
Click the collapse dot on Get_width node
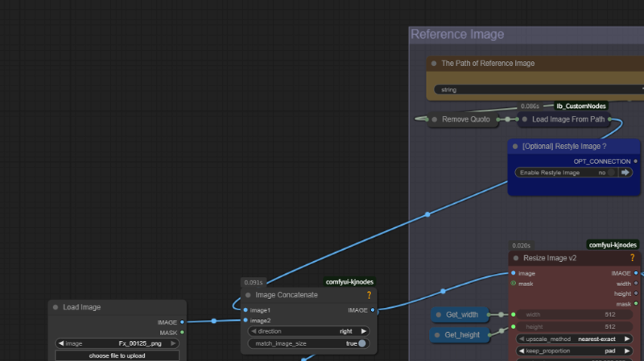click(438, 314)
